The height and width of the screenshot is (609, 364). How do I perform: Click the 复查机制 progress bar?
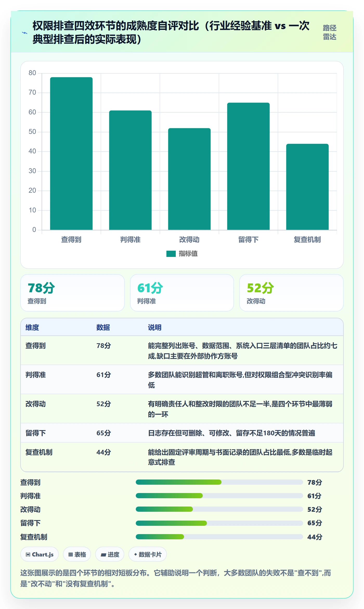tap(219, 537)
